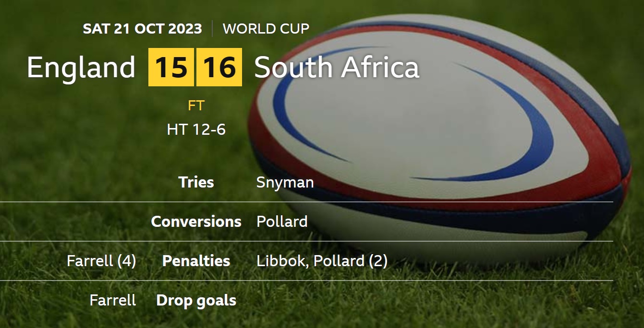This screenshot has height=328, width=644.
Task: Click the South Africa team name
Action: (x=337, y=68)
